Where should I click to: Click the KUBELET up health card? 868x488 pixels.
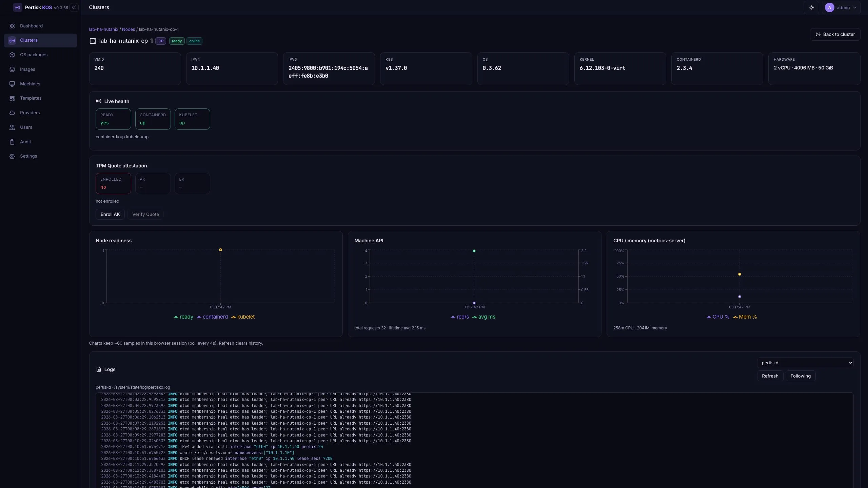[192, 119]
